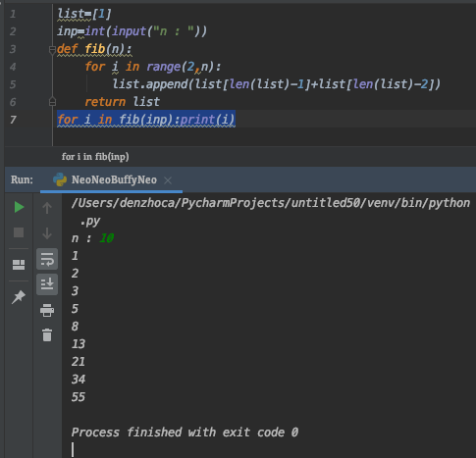476x458 pixels.
Task: Click console output value 1
Action: pos(75,256)
